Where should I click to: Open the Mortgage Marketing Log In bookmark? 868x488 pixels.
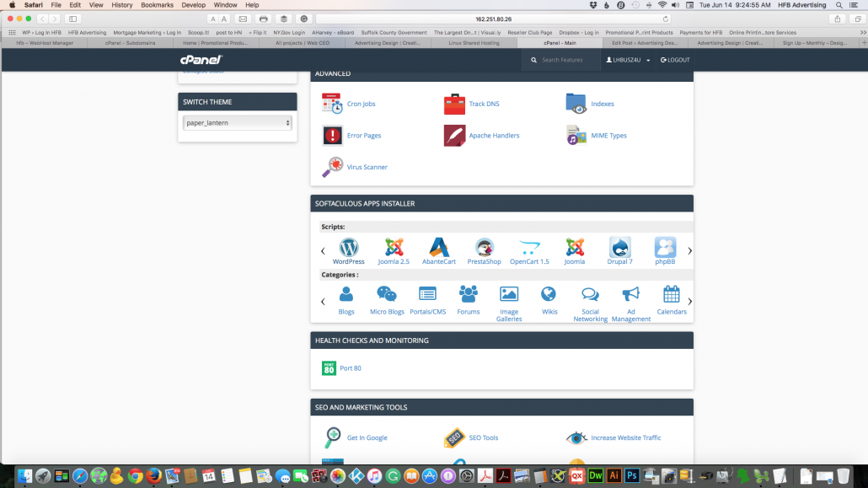(x=147, y=33)
